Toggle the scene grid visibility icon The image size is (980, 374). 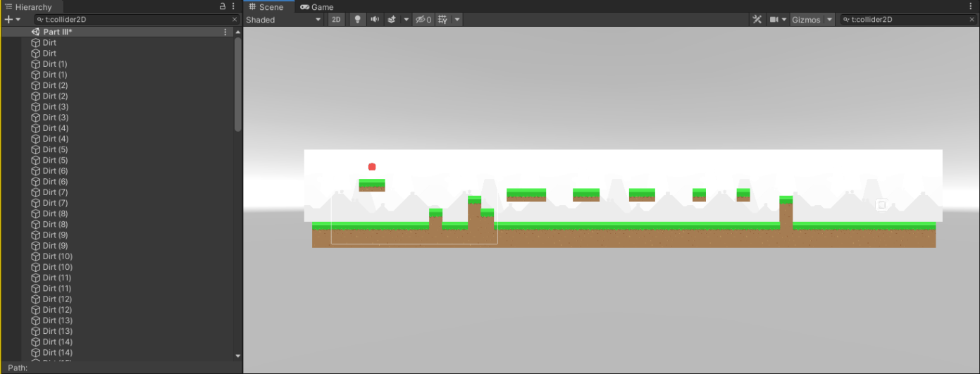coord(442,20)
